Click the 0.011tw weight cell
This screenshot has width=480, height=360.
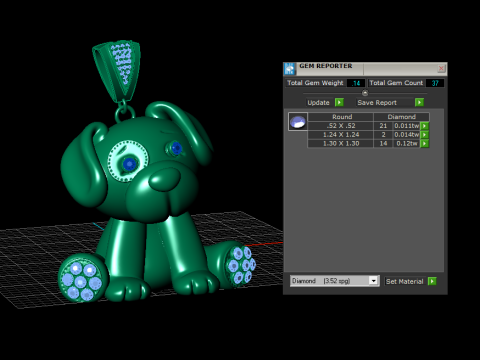point(407,126)
